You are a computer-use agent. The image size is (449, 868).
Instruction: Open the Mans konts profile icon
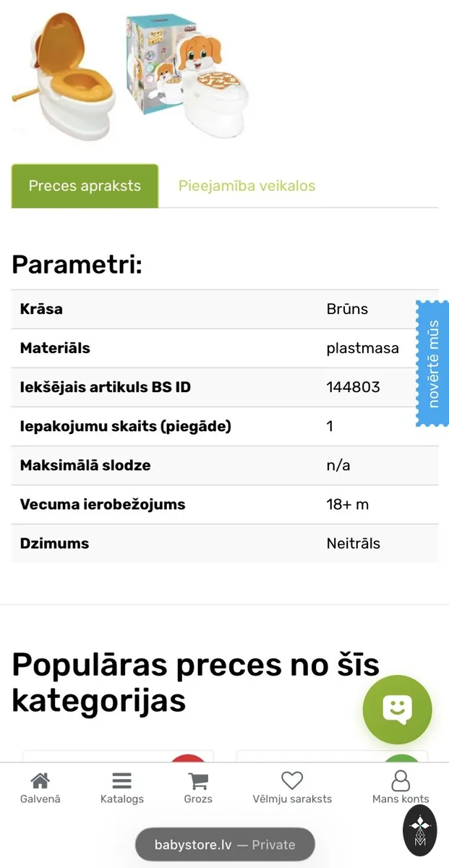pos(401,781)
